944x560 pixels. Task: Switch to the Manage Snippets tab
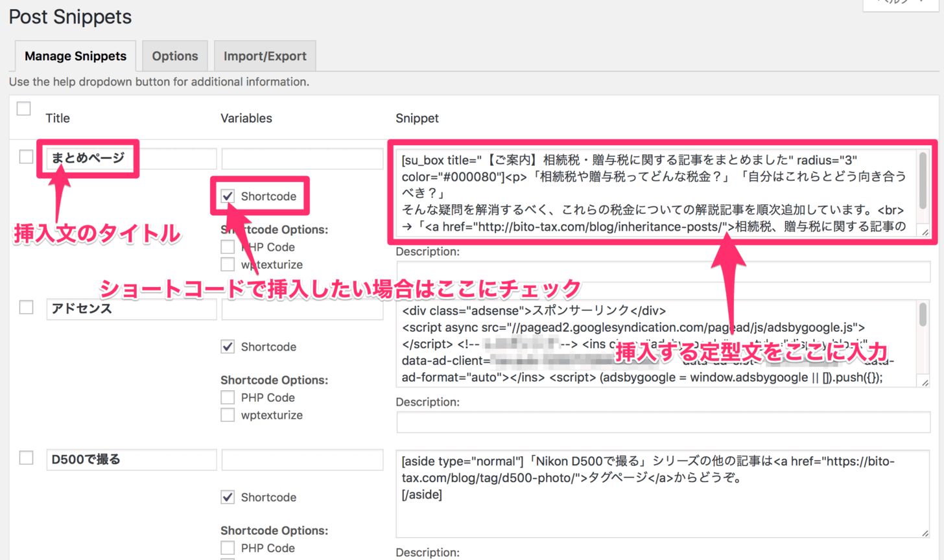click(x=75, y=56)
